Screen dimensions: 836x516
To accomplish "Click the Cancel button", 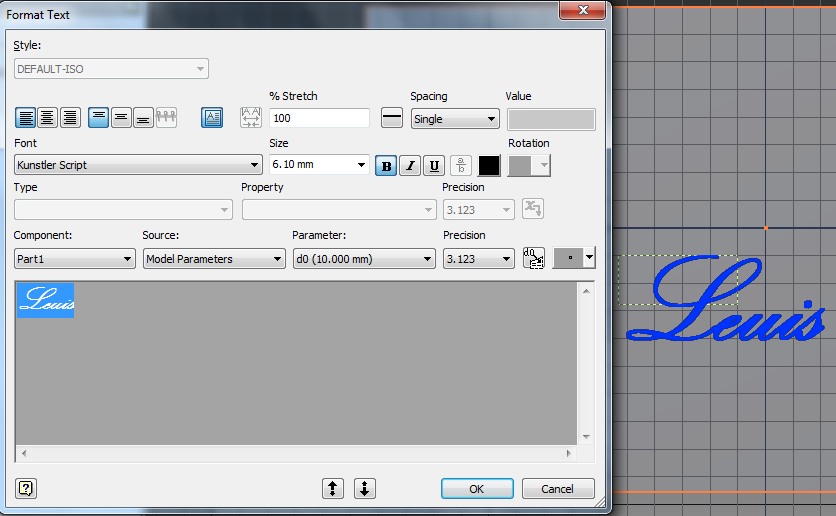I will [558, 488].
